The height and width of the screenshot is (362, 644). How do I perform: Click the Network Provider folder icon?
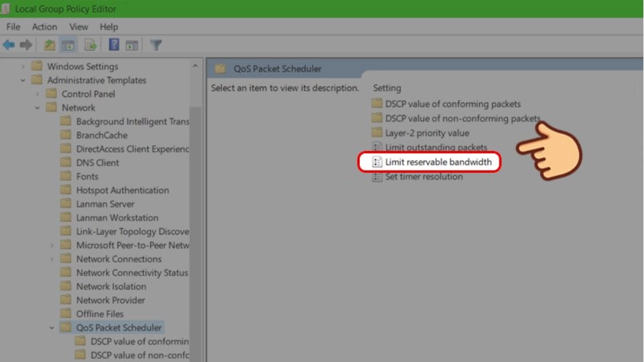[66, 299]
